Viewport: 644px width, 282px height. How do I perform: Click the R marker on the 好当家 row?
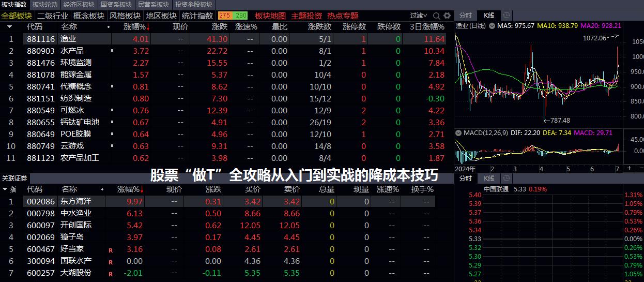coord(110,250)
